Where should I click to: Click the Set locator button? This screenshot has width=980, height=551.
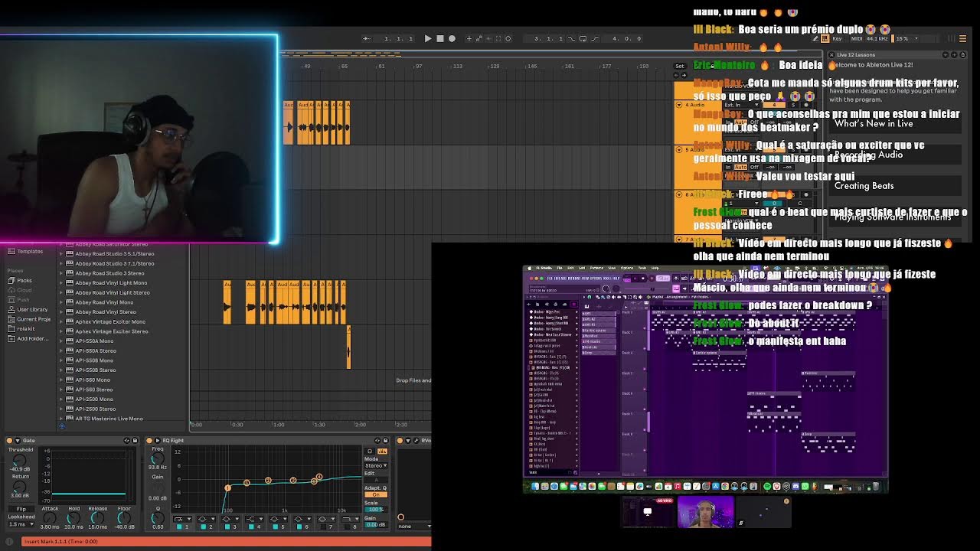coord(680,66)
